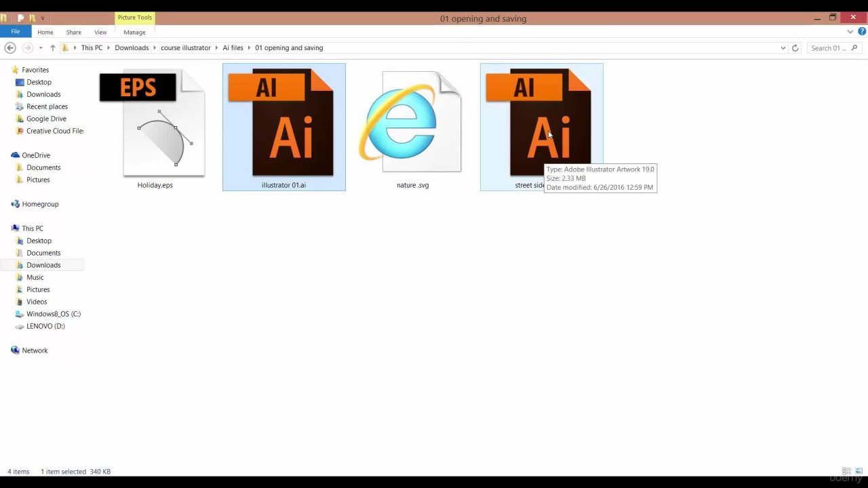This screenshot has height=488, width=868.
Task: Open the Help question mark icon
Action: 862,32
